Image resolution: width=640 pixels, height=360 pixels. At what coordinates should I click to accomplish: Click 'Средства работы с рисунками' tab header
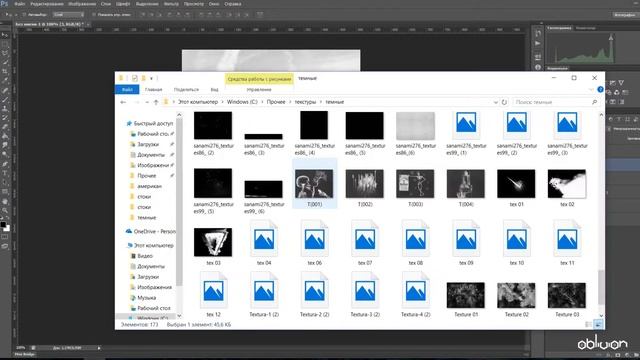(x=259, y=79)
